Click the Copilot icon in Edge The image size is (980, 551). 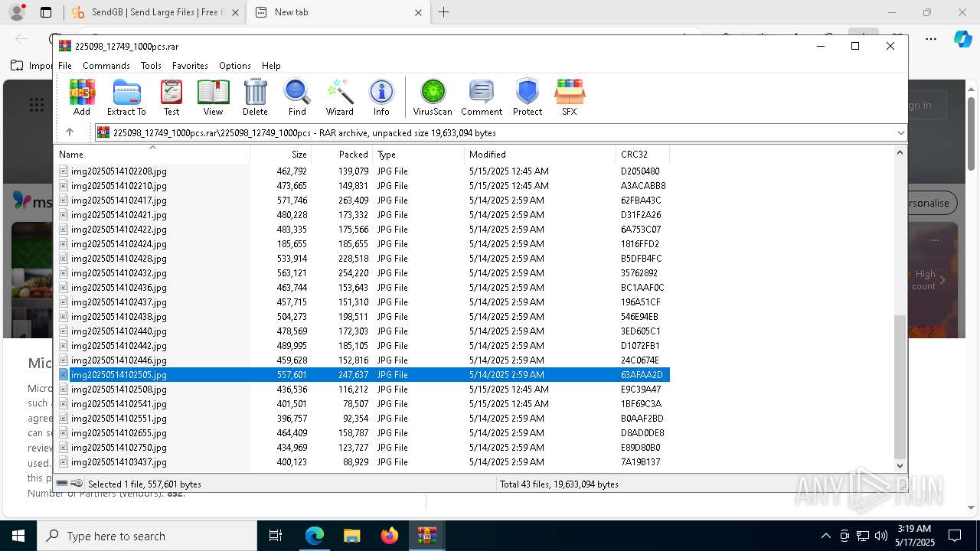point(962,38)
